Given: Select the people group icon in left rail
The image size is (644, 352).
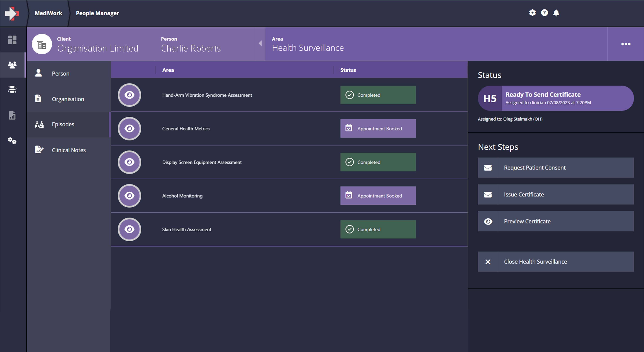Looking at the screenshot, I should coord(12,65).
